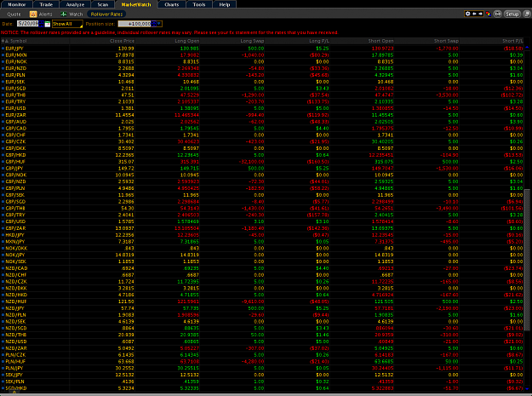Click the scroll up arrow of table
Image resolution: width=532 pixels, height=396 pixels.
pyautogui.click(x=527, y=48)
